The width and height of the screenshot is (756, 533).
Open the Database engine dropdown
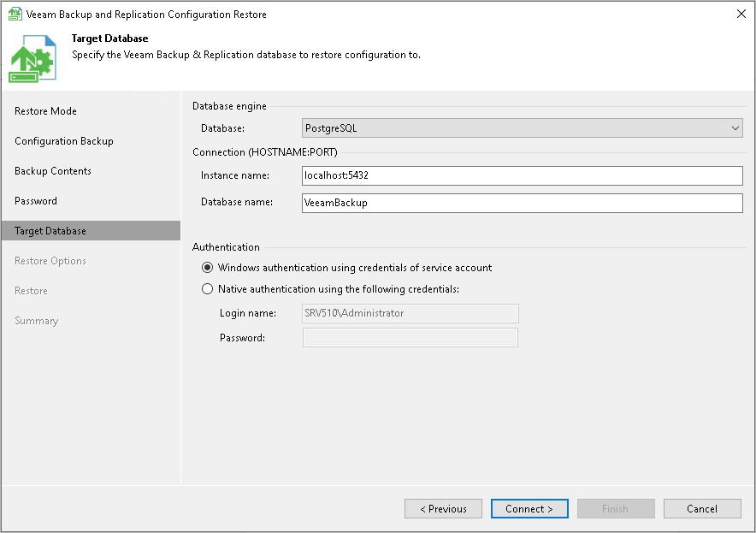click(734, 127)
